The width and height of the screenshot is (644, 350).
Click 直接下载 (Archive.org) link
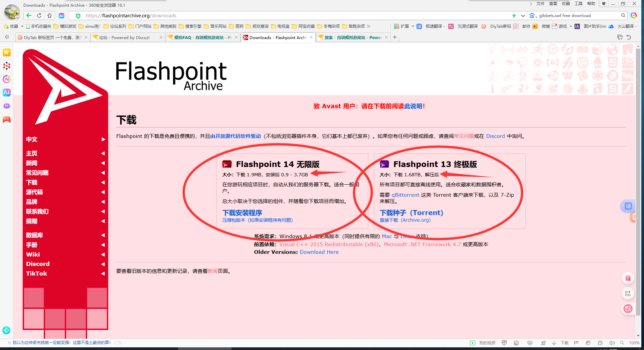[405, 220]
